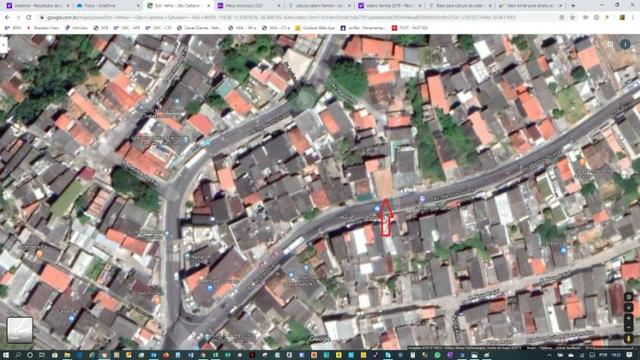Switch to the first onedrive results tab
The width and height of the screenshot is (640, 360).
[37, 6]
